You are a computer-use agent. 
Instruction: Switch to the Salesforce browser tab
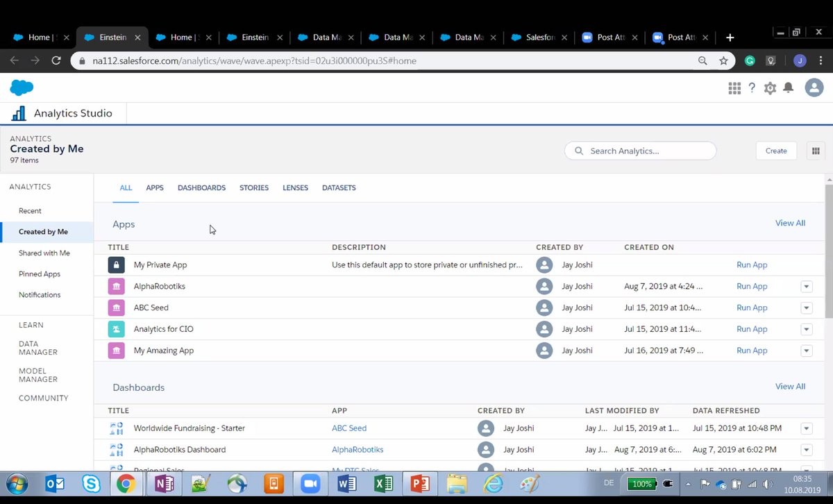(x=541, y=37)
